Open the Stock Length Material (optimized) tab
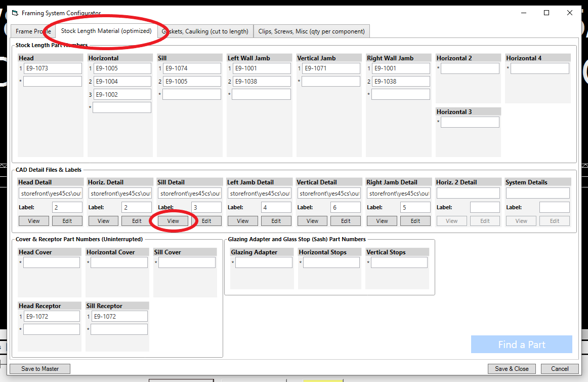Viewport: 588px width, 382px height. [x=106, y=31]
